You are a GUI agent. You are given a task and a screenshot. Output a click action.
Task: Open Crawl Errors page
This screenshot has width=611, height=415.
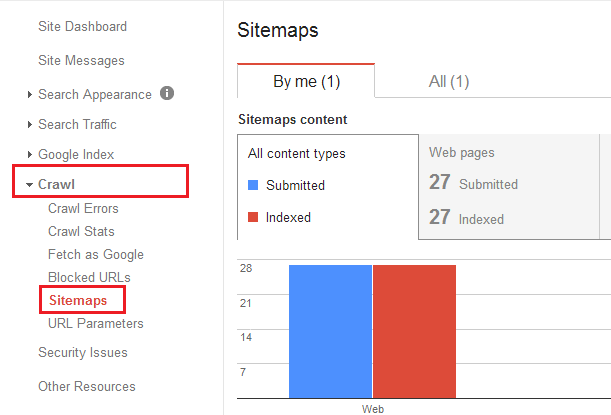(x=83, y=209)
